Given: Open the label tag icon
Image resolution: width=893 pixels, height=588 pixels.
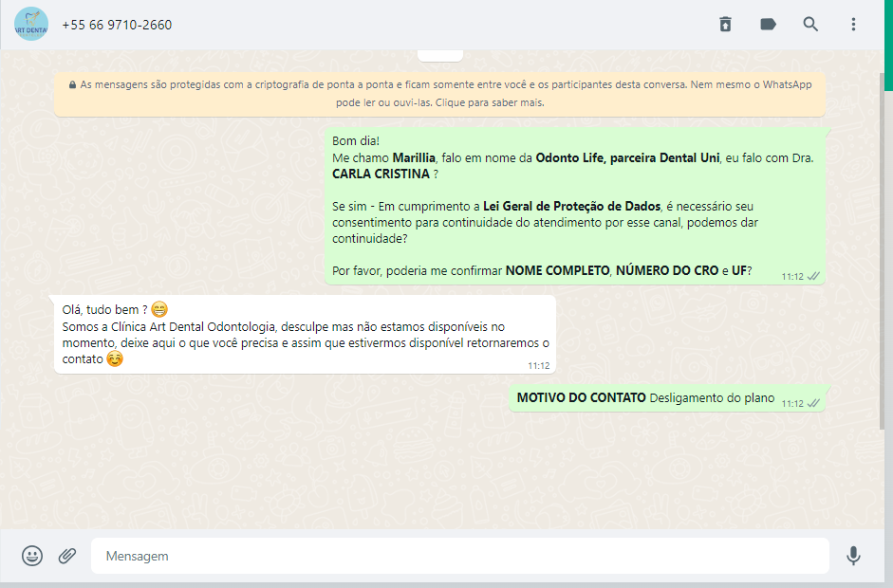Looking at the screenshot, I should (x=768, y=25).
